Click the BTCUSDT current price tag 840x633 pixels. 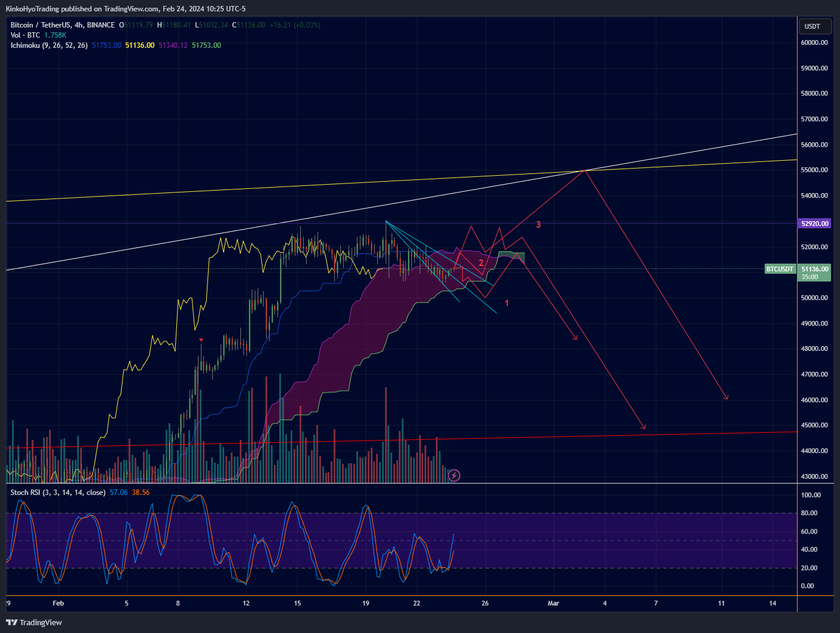click(780, 269)
